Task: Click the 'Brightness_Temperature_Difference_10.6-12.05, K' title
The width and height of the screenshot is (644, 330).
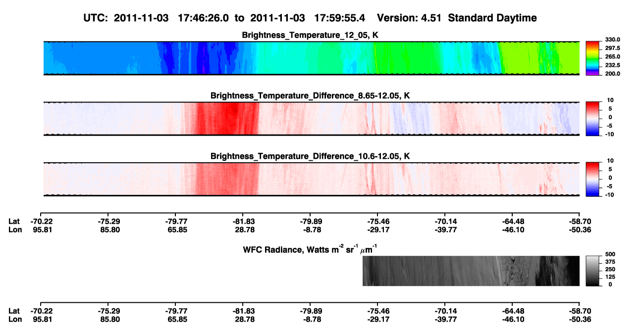Action: (x=311, y=156)
